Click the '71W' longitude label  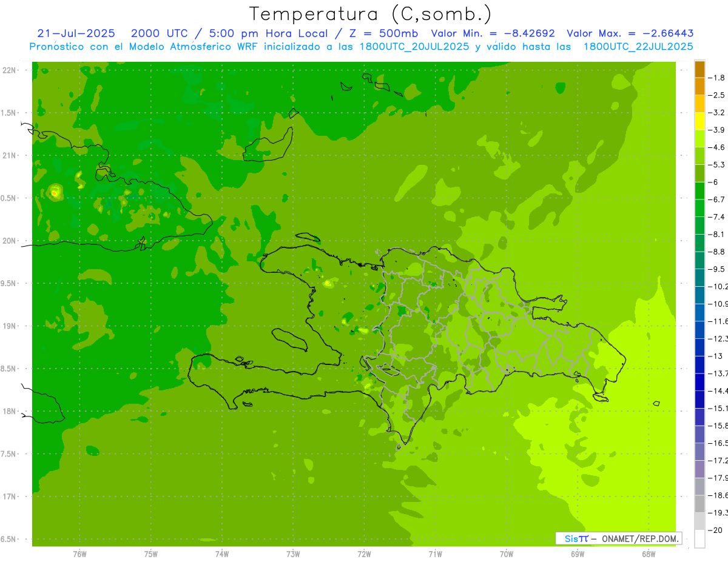(x=435, y=554)
